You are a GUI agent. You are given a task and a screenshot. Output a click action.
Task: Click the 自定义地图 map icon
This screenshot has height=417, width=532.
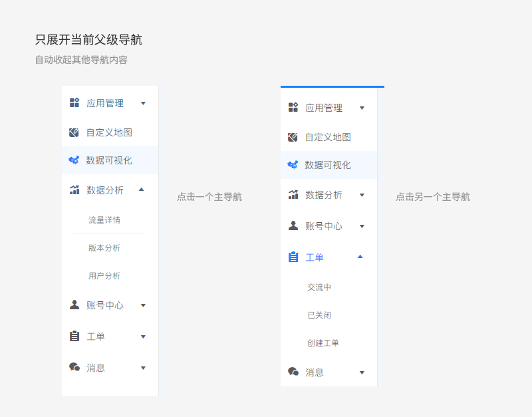(x=74, y=132)
